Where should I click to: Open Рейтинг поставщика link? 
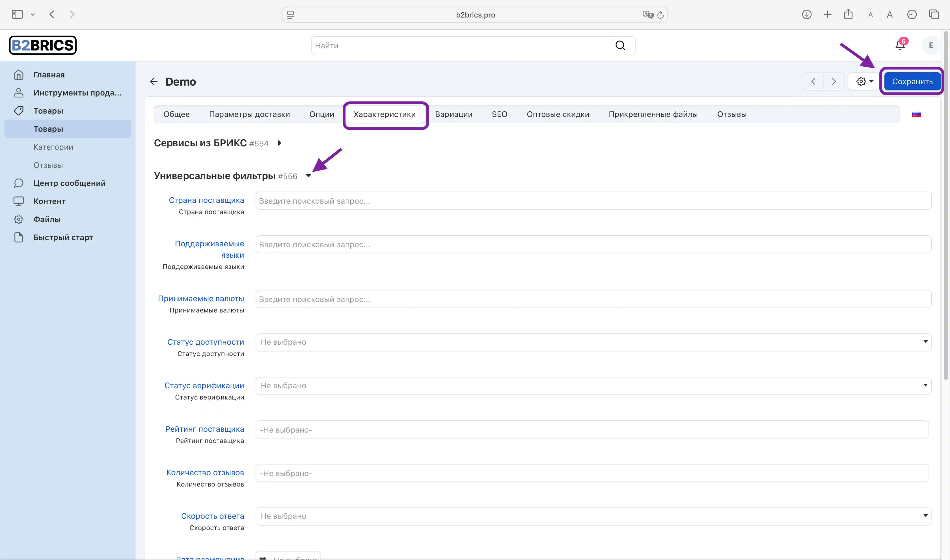[x=204, y=429]
